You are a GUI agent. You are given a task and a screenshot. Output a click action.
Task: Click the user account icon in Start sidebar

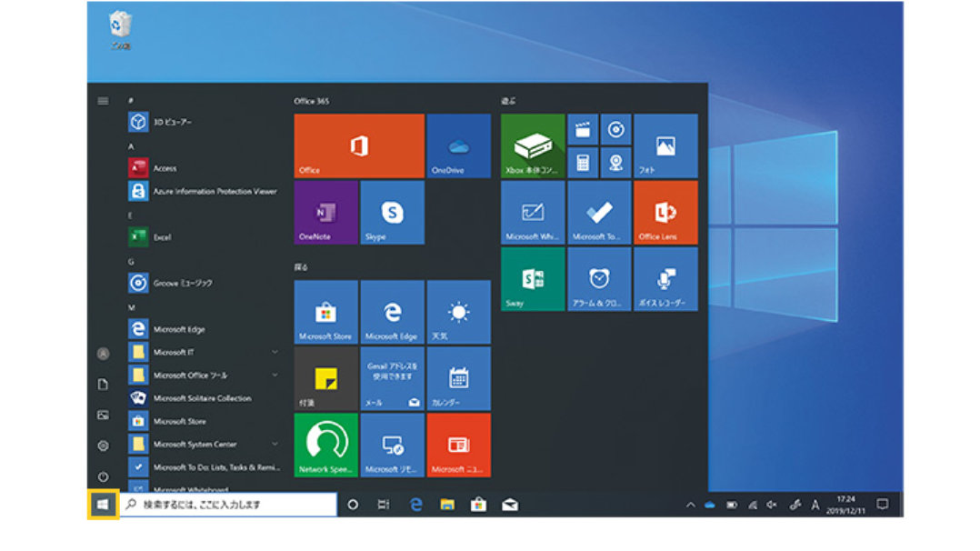(103, 354)
